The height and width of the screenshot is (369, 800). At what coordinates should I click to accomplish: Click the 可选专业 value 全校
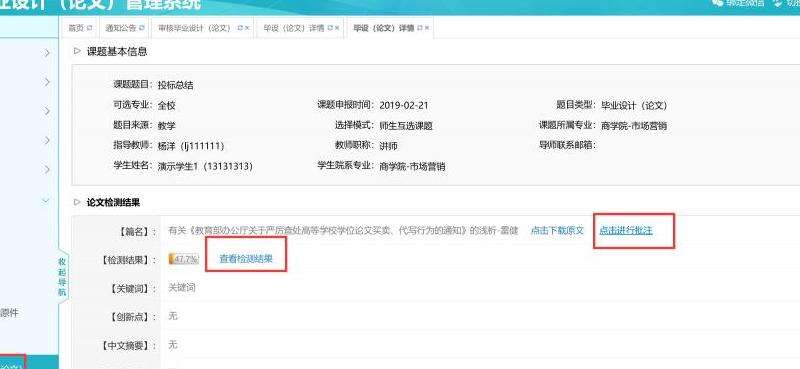pyautogui.click(x=166, y=106)
